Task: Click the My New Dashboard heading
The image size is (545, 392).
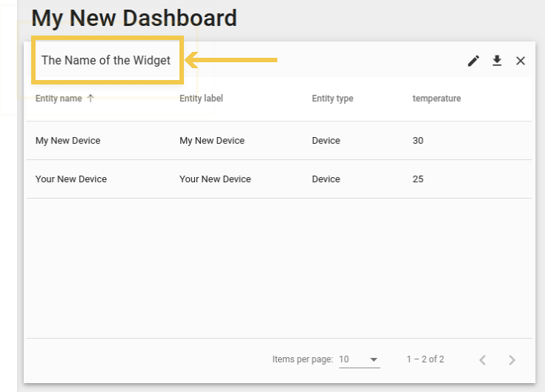Action: (x=134, y=18)
